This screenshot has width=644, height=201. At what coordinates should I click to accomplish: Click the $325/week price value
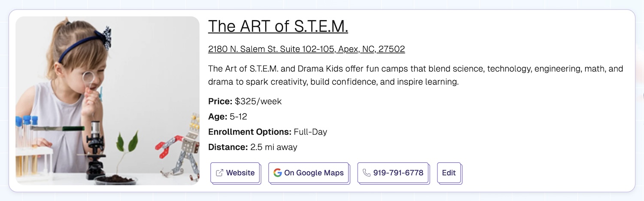[x=258, y=101]
